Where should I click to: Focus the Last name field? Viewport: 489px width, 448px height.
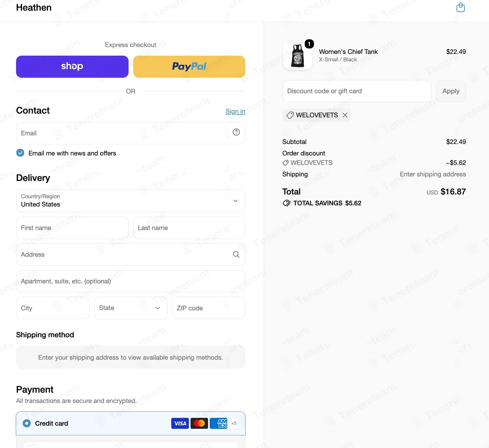(189, 228)
